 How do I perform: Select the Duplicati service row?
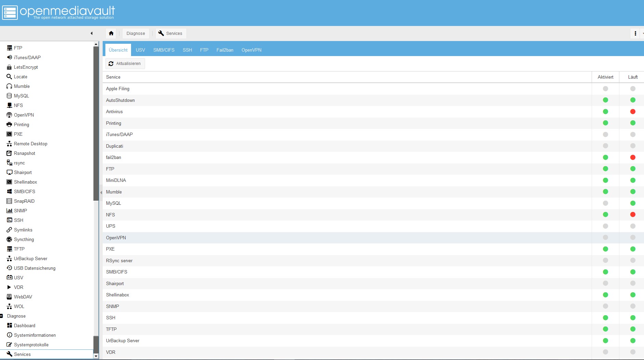[x=373, y=146]
